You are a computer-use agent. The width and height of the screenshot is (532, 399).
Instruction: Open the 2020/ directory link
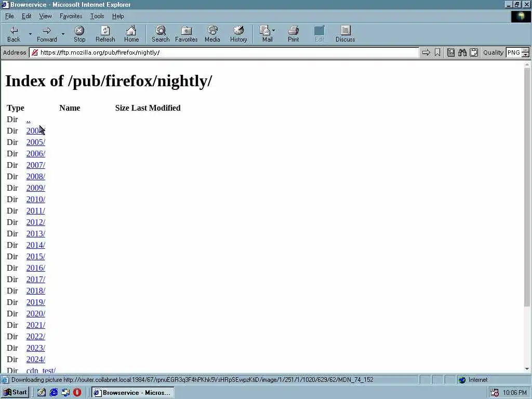36,314
